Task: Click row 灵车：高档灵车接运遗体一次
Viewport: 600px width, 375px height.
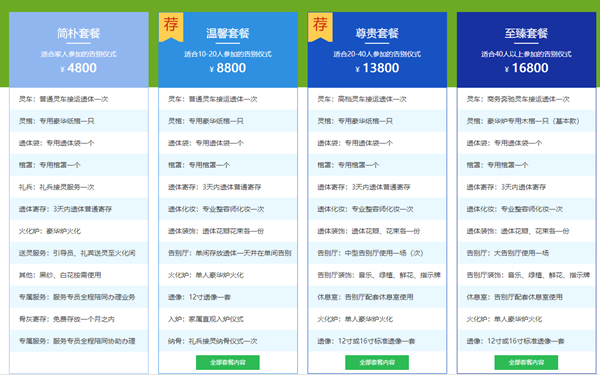Action: [x=377, y=99]
